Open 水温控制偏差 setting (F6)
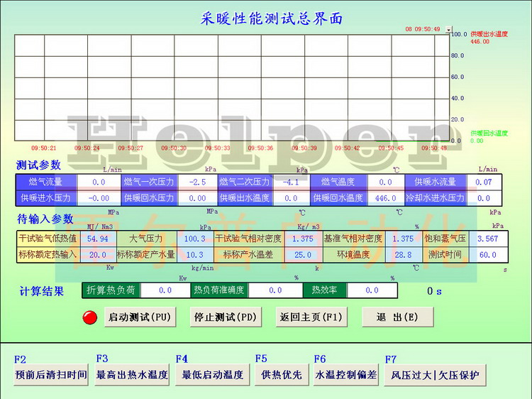The width and height of the screenshot is (532, 399). (x=345, y=375)
